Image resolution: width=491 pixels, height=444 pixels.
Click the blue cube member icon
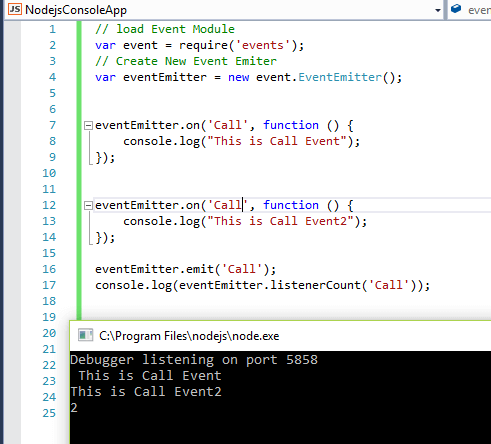click(456, 9)
